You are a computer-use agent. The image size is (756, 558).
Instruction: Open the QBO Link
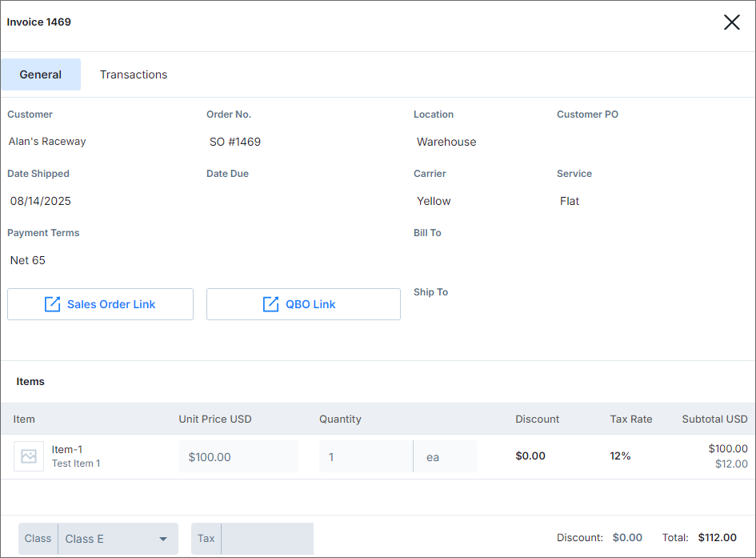tap(303, 304)
